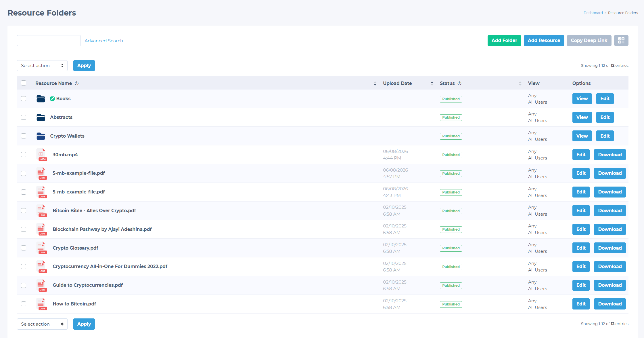This screenshot has width=644, height=338.
Task: Click the Abstracts folder icon
Action: (x=41, y=117)
